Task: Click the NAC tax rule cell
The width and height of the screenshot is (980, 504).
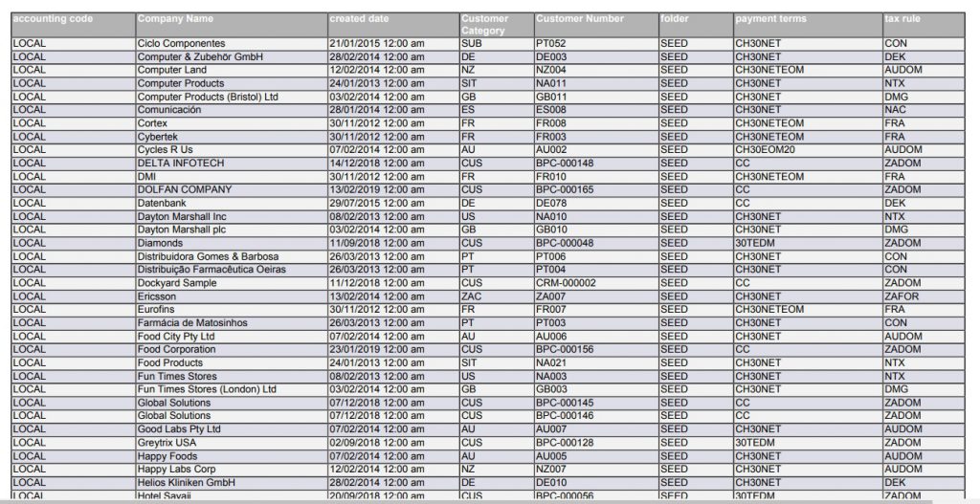Action: pyautogui.click(x=924, y=110)
